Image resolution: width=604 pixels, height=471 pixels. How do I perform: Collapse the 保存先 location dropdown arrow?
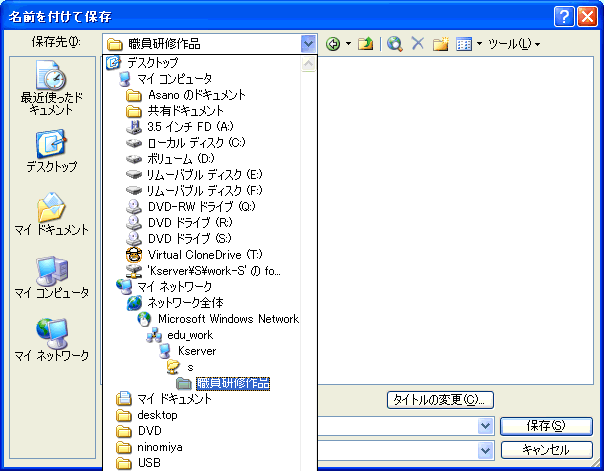point(308,44)
